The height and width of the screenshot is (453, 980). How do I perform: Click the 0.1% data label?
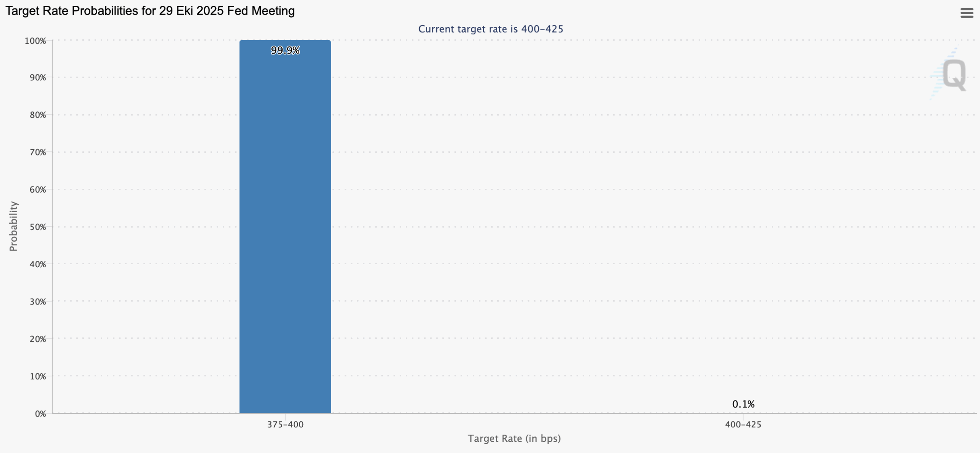point(743,404)
